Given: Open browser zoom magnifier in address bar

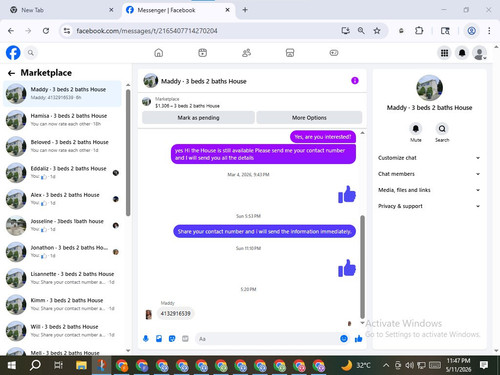Looking at the screenshot, I should pyautogui.click(x=361, y=31).
